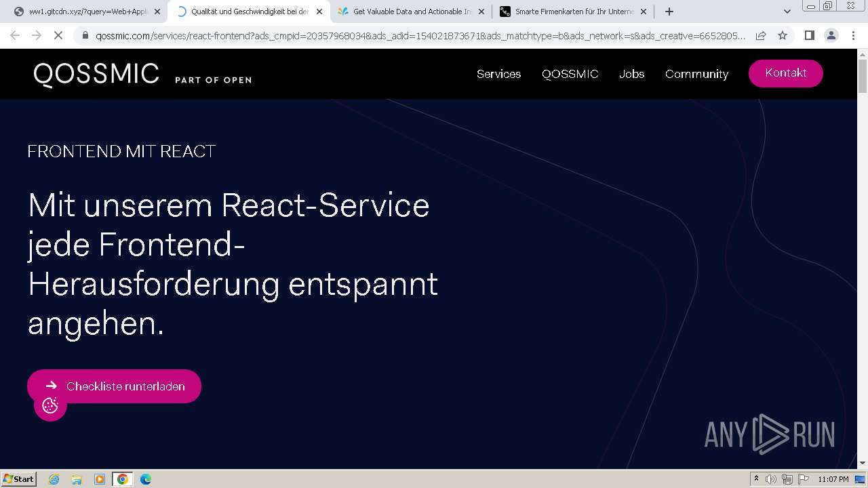Close the ww1.gitcdn.xyz tab
868x488 pixels.
tap(157, 12)
